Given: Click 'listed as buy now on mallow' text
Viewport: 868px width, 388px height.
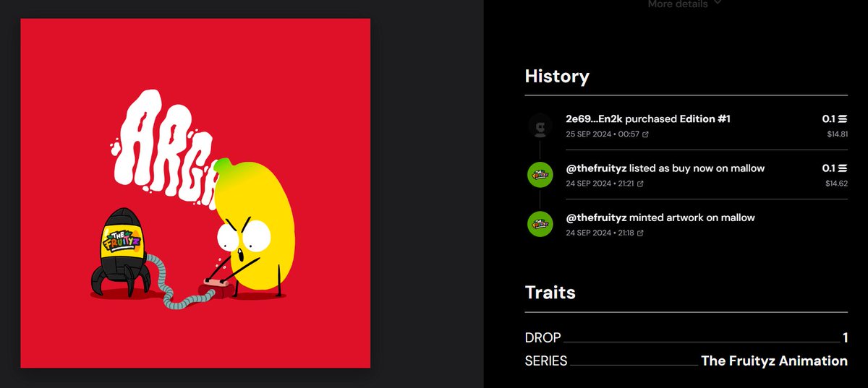Looking at the screenshot, I should click(697, 168).
